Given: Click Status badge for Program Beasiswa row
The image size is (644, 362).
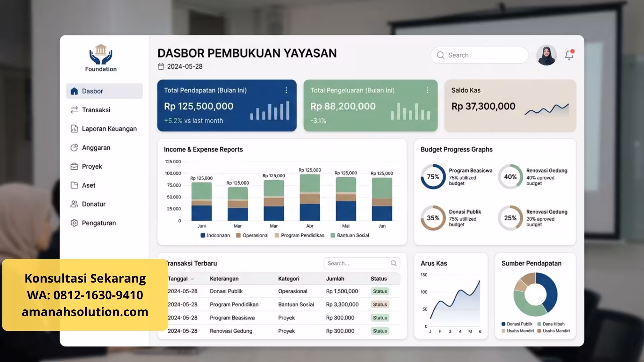Looking at the screenshot, I should 380,318.
